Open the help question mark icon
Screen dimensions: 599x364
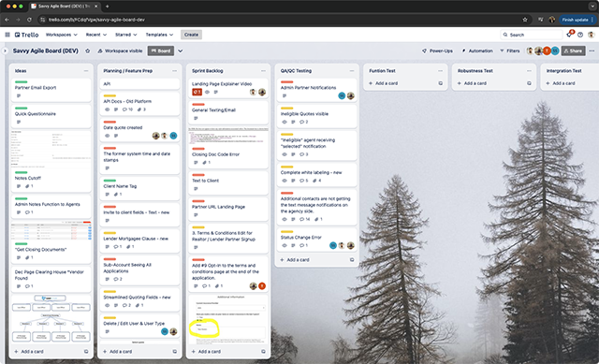pyautogui.click(x=580, y=35)
